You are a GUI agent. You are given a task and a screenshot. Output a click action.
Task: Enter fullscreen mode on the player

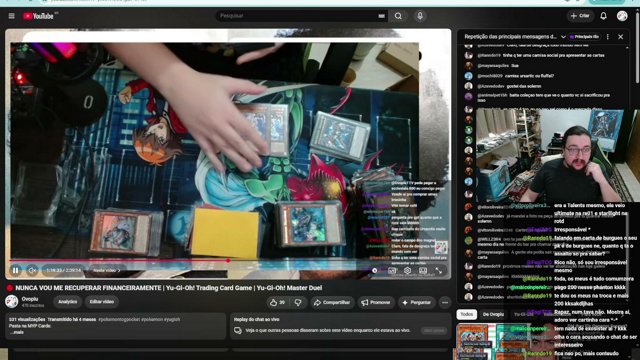click(438, 270)
